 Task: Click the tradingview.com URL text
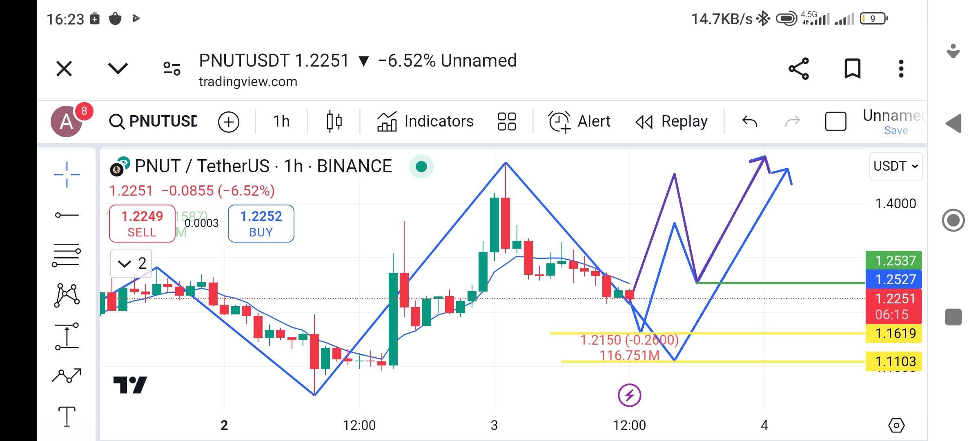pyautogui.click(x=248, y=82)
